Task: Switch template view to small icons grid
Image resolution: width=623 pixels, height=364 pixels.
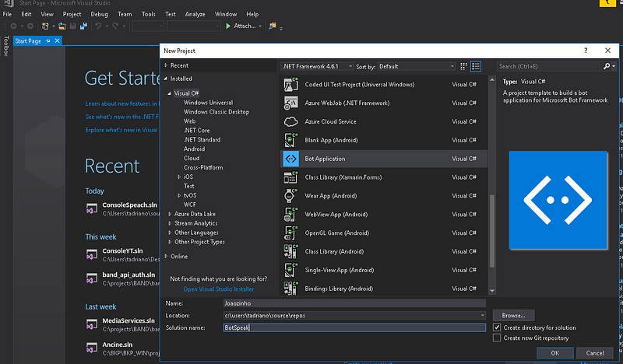Action: coord(463,66)
